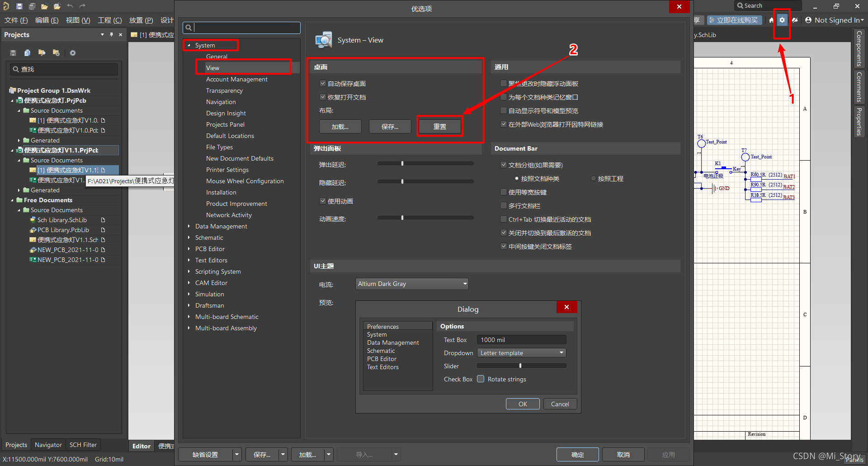Click the user account avatar icon

(808, 20)
